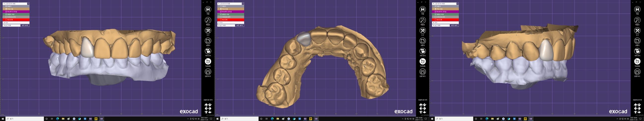Uncheck the gray antagonist layer in frontal view window
Viewport: 644px width, 121px height.
6,6
